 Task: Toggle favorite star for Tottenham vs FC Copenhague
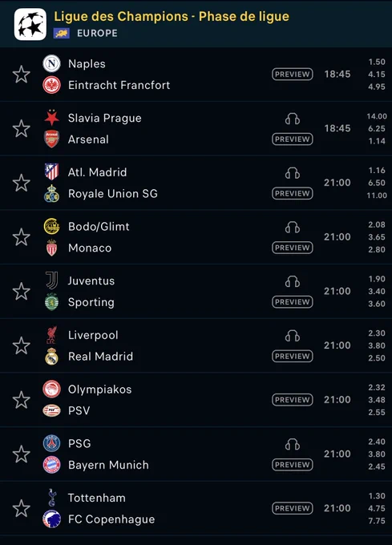(21, 508)
